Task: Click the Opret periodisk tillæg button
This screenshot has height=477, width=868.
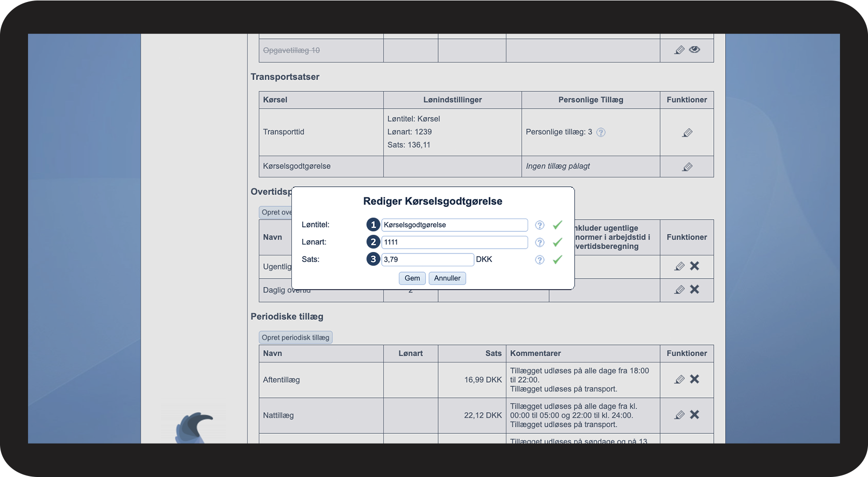Action: click(x=296, y=337)
